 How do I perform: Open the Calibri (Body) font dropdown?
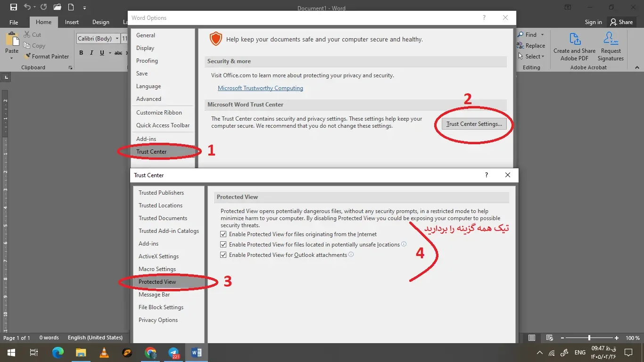click(117, 39)
